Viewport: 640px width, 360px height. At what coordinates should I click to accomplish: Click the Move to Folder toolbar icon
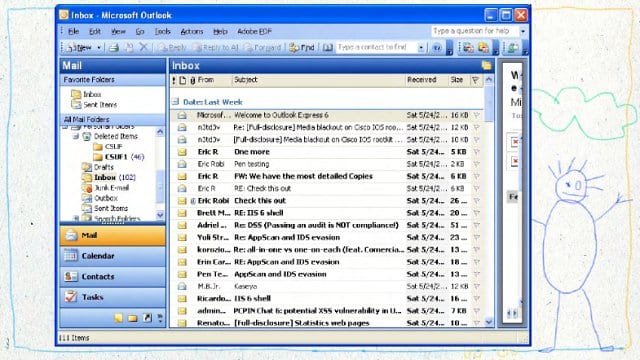tap(129, 48)
